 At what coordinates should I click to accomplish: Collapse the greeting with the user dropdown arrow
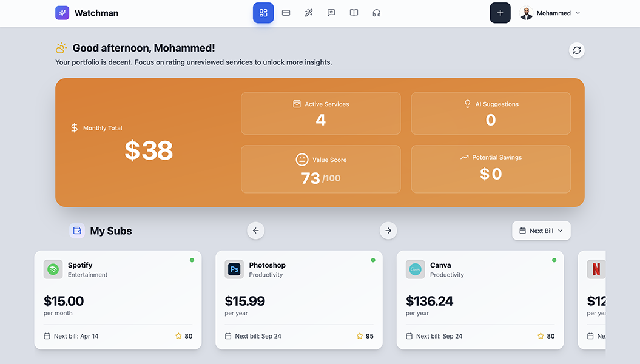577,13
